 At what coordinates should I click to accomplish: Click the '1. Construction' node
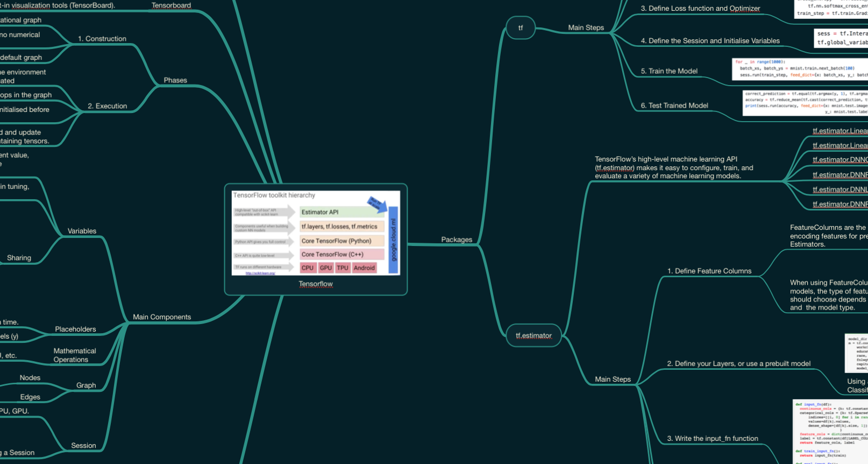tap(102, 39)
